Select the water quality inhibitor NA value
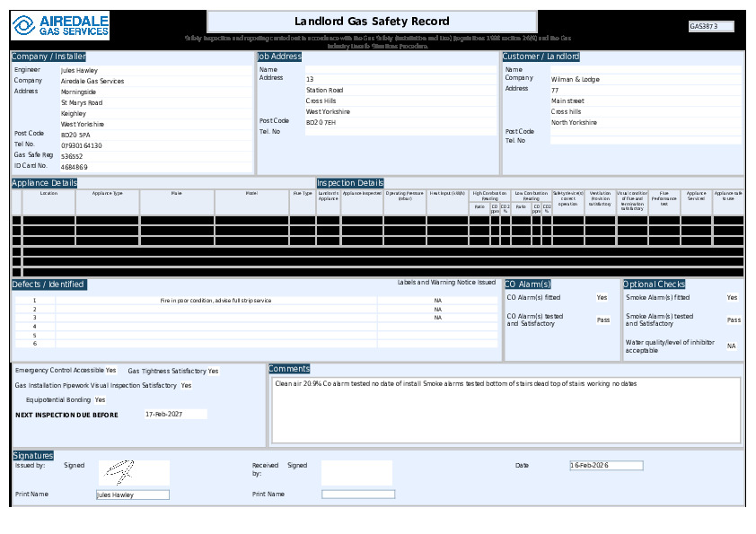 point(732,346)
